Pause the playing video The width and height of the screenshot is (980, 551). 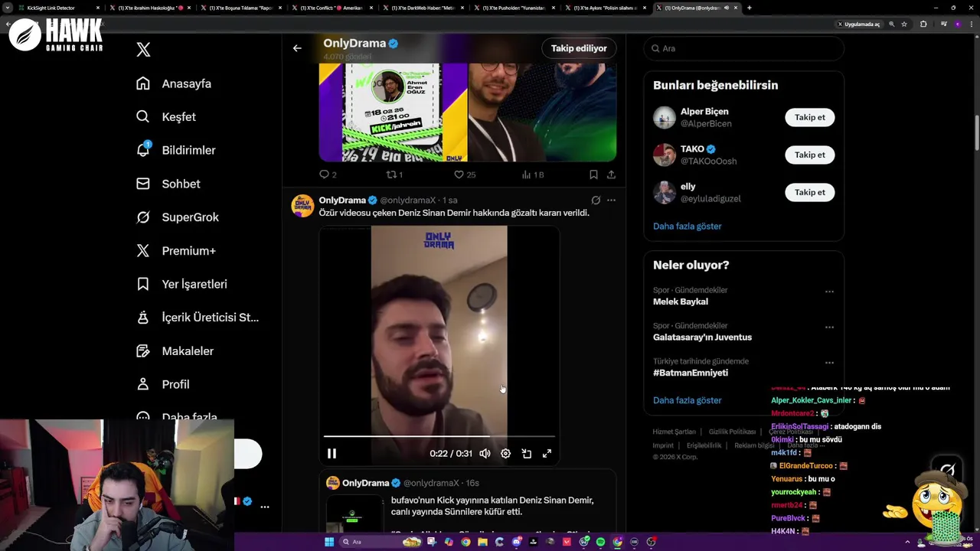332,453
